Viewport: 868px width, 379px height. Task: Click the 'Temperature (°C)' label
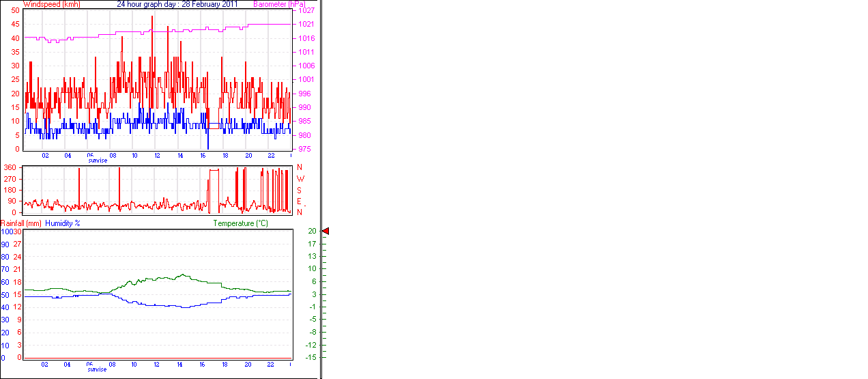coord(241,223)
